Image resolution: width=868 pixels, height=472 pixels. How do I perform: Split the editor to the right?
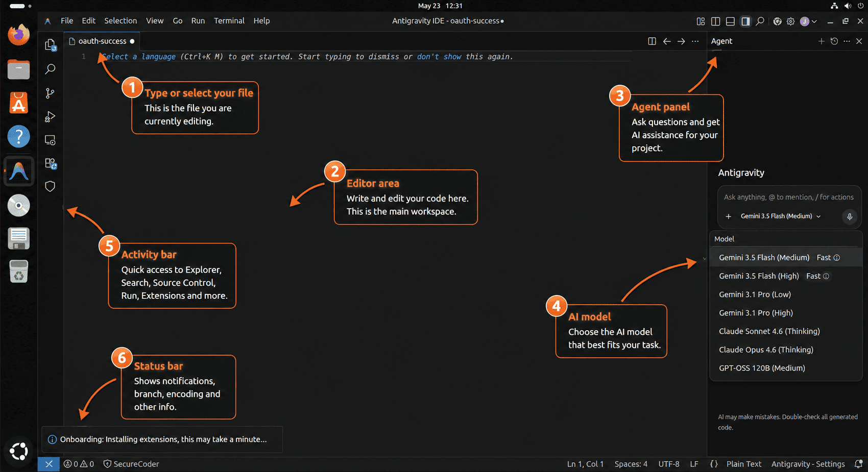(x=652, y=41)
